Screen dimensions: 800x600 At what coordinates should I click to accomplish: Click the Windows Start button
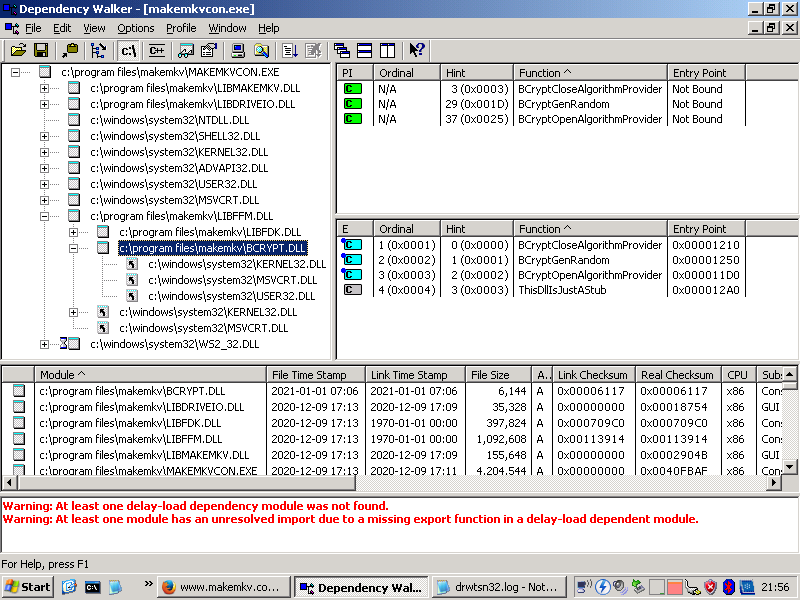[28, 587]
